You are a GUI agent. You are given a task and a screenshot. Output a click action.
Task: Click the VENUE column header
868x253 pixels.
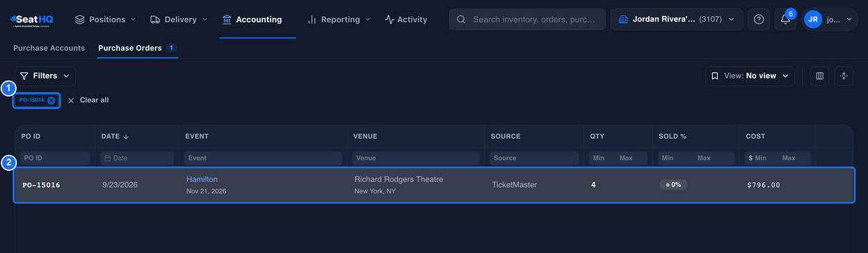365,136
